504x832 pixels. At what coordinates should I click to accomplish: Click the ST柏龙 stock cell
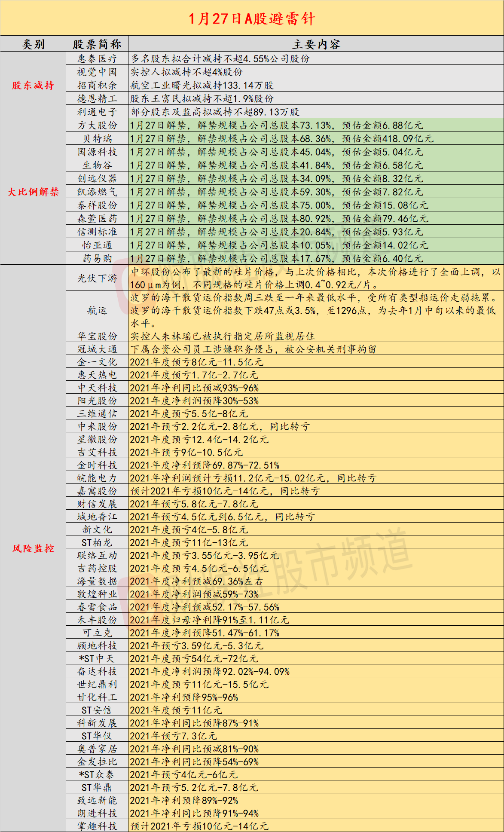(97, 542)
